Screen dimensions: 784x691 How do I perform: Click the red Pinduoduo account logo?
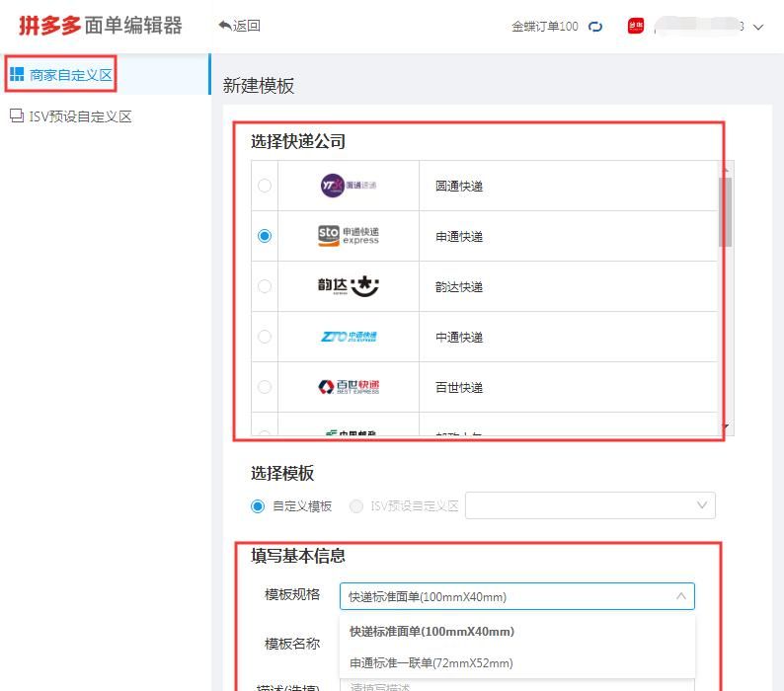(x=636, y=26)
